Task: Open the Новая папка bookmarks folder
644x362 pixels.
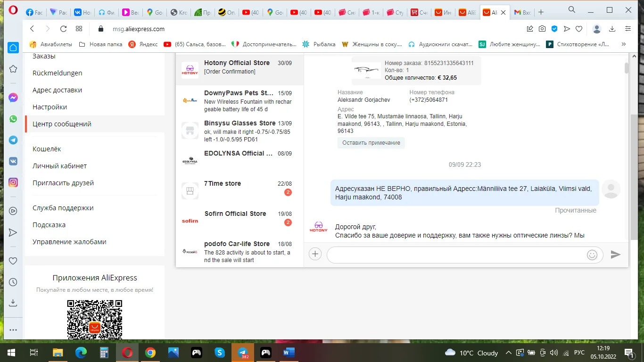Action: coord(100,44)
